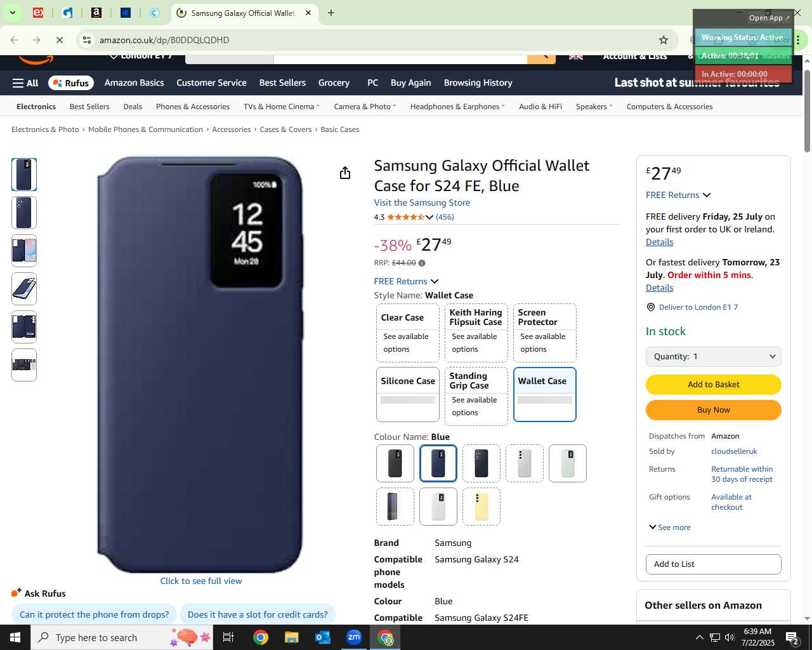
Task: Click the RRP info icon
Action: (x=422, y=263)
